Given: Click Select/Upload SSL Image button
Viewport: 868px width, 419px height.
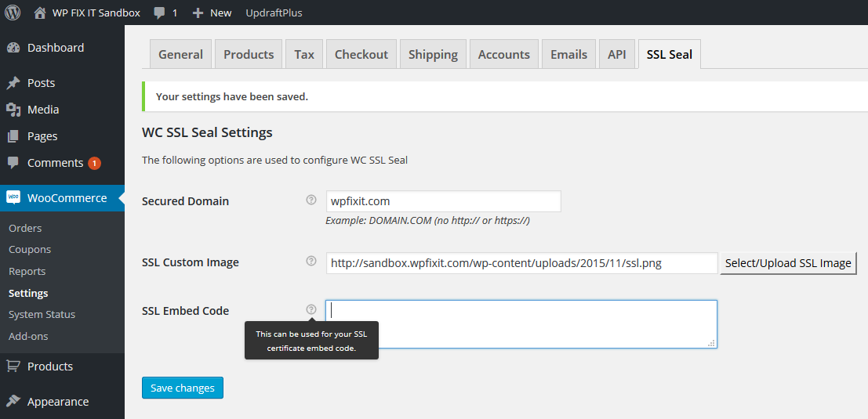Looking at the screenshot, I should [788, 263].
